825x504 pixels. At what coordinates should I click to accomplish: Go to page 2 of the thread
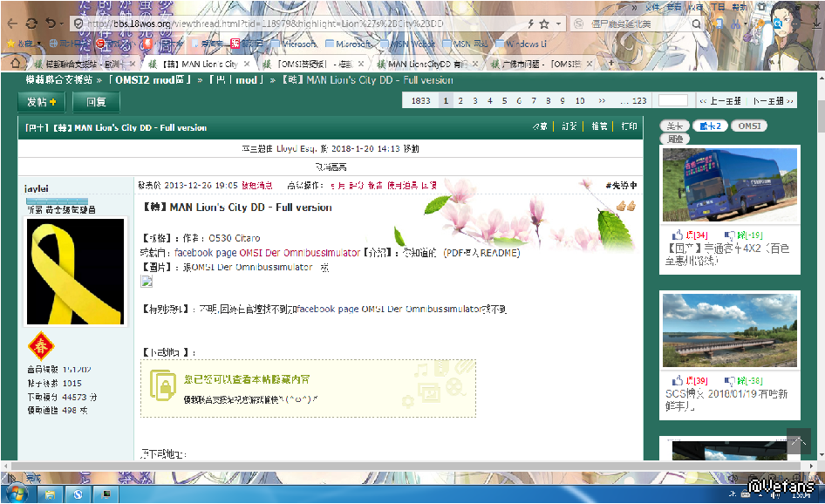[460, 100]
